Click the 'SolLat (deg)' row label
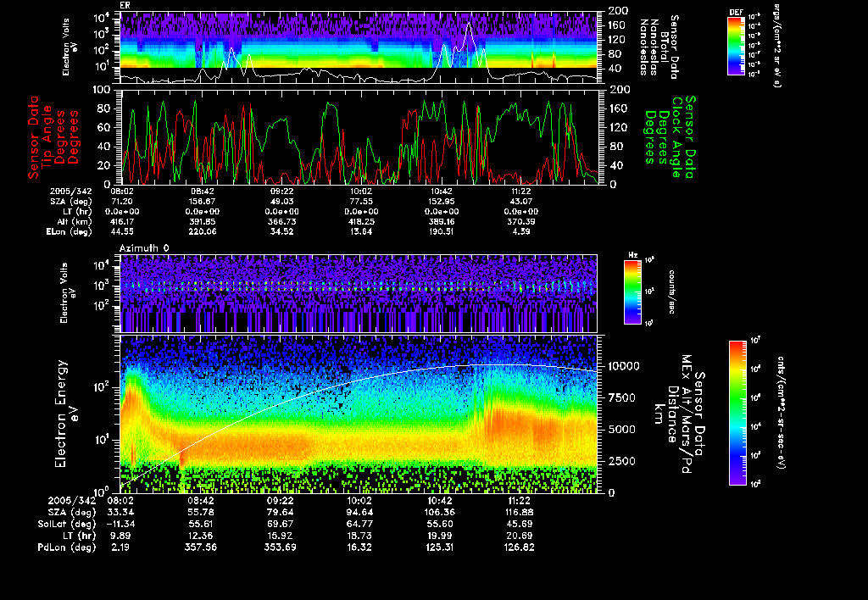Image resolution: width=868 pixels, height=600 pixels. (68, 525)
